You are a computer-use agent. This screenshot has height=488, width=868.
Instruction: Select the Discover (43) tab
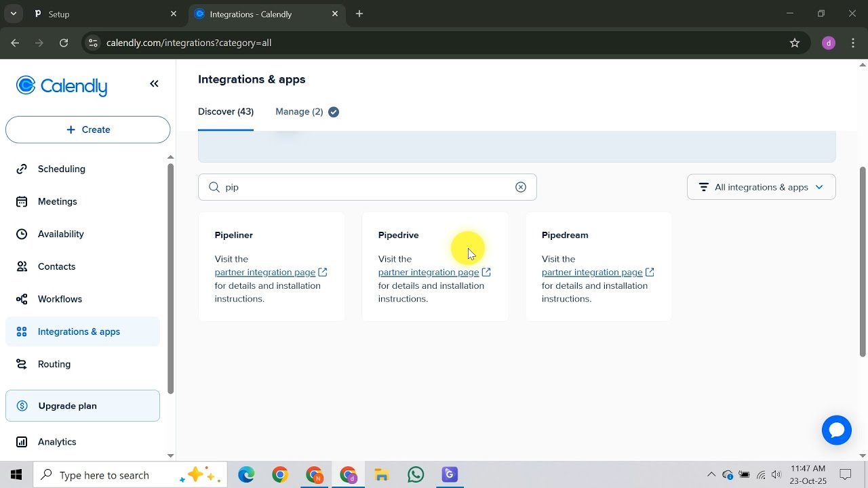(x=226, y=112)
